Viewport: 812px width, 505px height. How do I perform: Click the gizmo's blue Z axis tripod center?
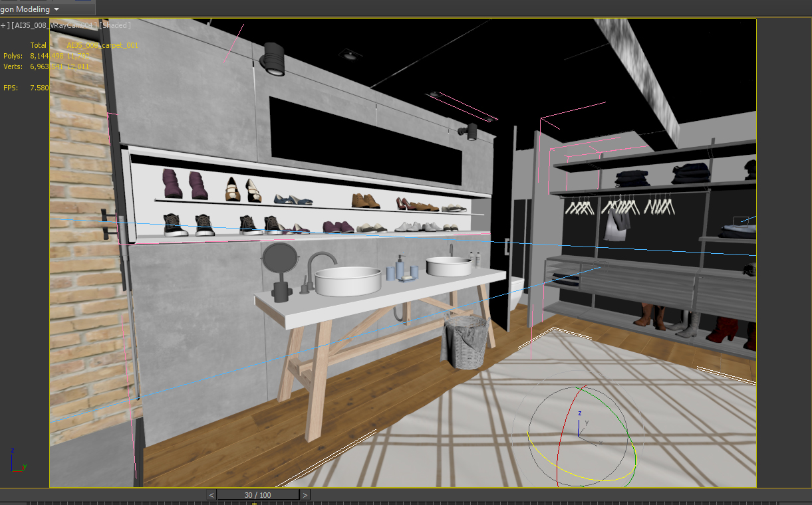(x=580, y=425)
